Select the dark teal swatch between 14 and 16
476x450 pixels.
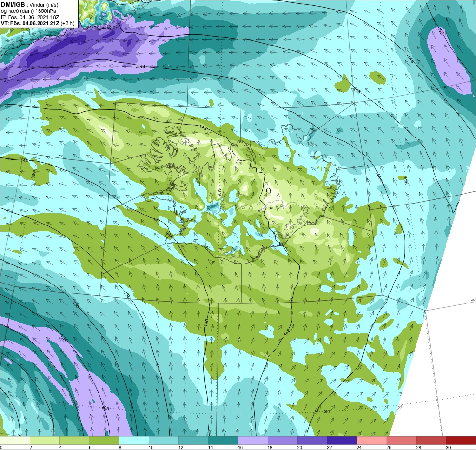tap(224, 440)
